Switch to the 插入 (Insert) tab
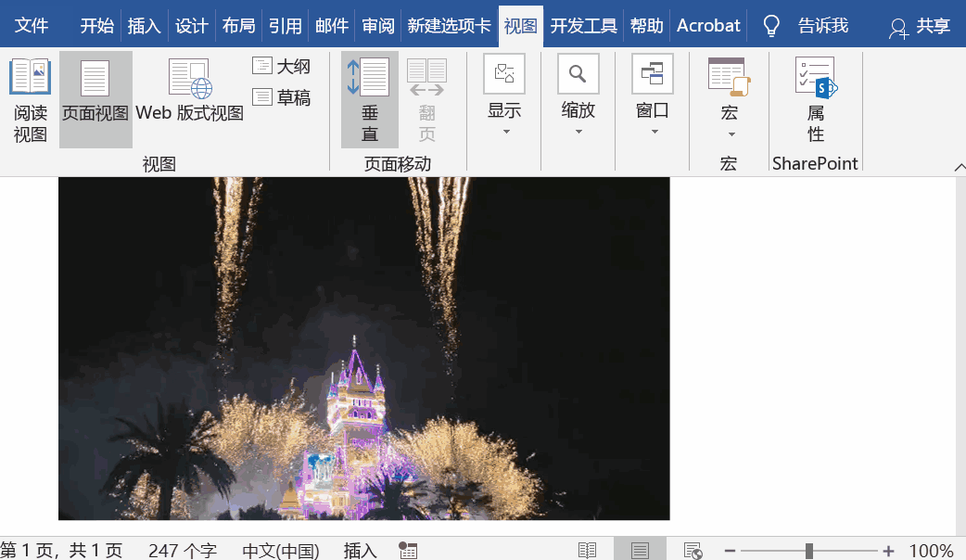Image resolution: width=966 pixels, height=560 pixels. click(x=145, y=26)
